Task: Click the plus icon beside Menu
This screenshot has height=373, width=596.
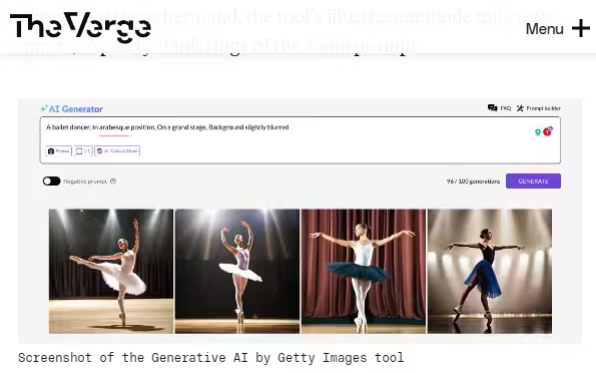Action: (x=581, y=29)
